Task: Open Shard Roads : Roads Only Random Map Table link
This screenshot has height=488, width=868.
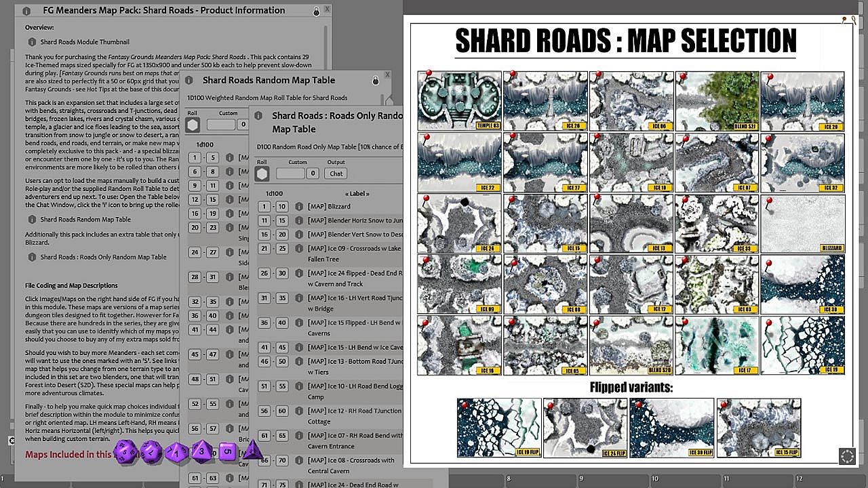Action: pos(32,258)
